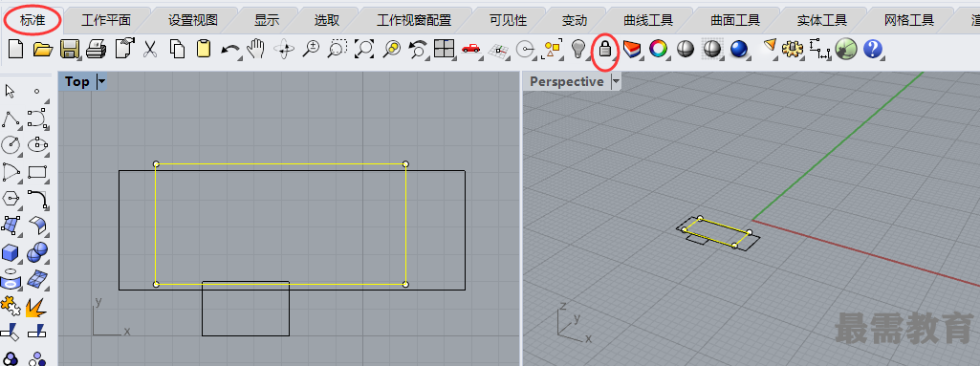Select the mesh plane tool in sidebar
Viewport: 980px width, 366px height.
(x=38, y=278)
